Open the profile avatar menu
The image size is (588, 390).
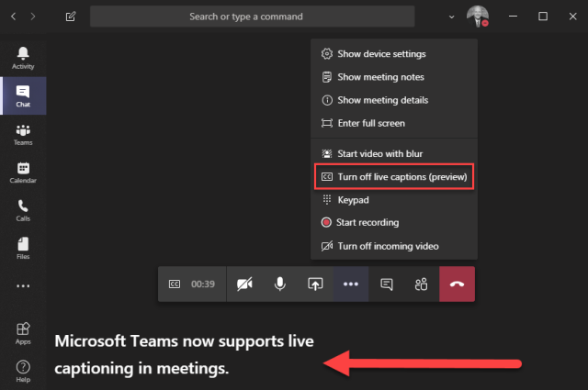point(478,17)
